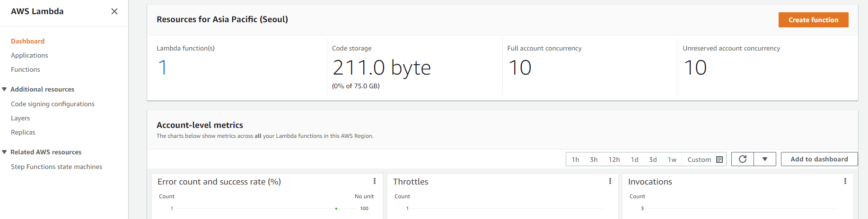Screen dimensions: 868x219
Task: Open Code signing configurations
Action: (53, 104)
